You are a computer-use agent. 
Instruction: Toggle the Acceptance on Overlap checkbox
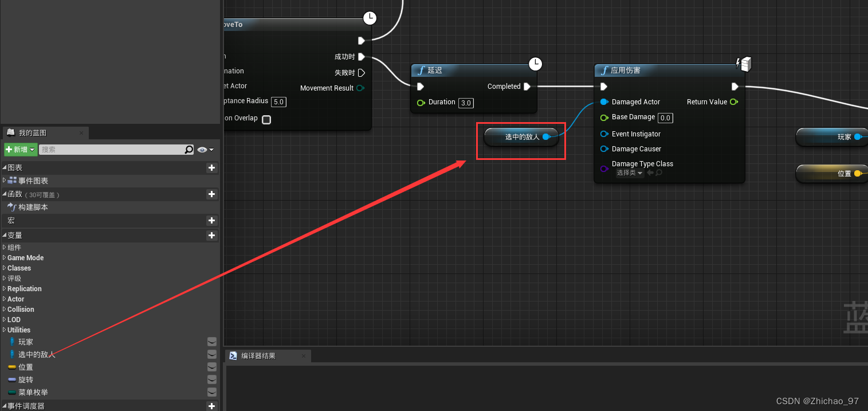[266, 119]
